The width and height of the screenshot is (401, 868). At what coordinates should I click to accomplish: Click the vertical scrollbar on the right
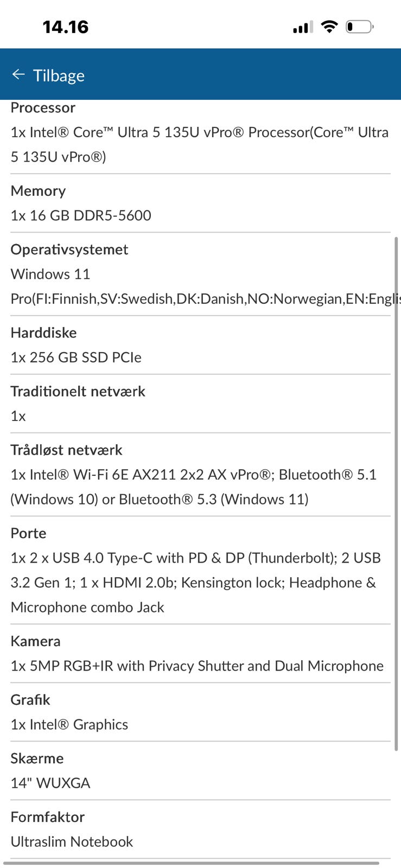click(x=397, y=488)
